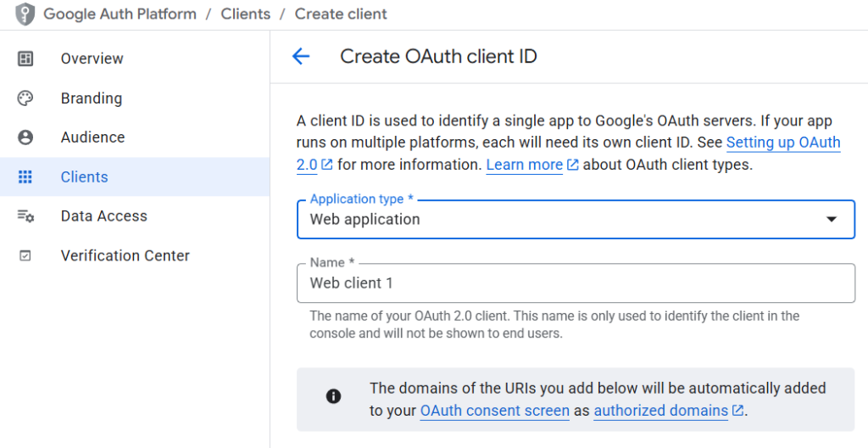Open the authorized domains link
Image resolution: width=868 pixels, height=448 pixels.
pos(661,411)
